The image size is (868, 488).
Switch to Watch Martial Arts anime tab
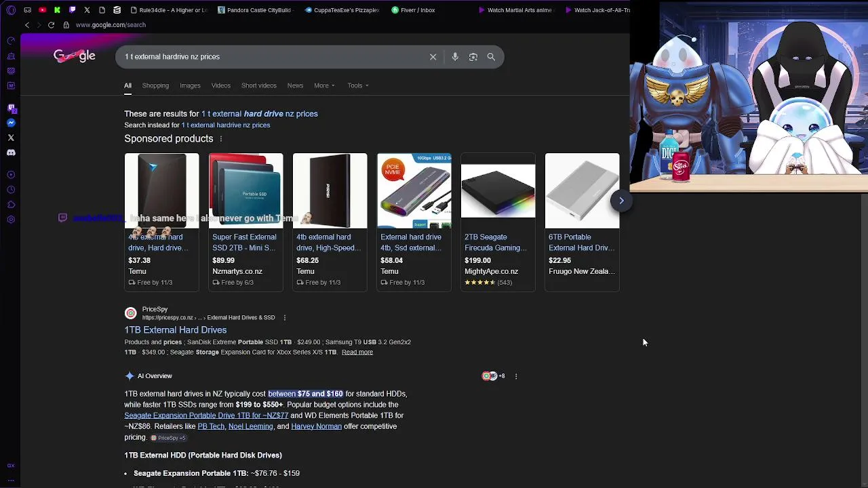(515, 10)
